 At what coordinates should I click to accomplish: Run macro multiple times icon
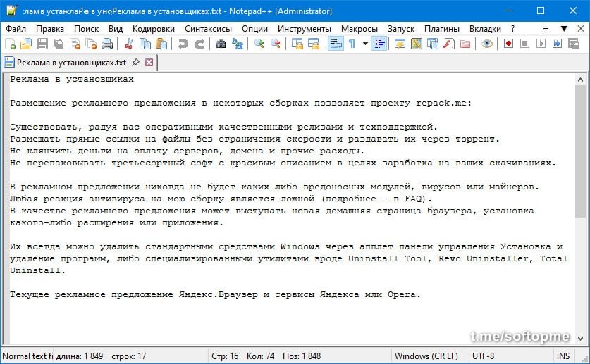(558, 44)
